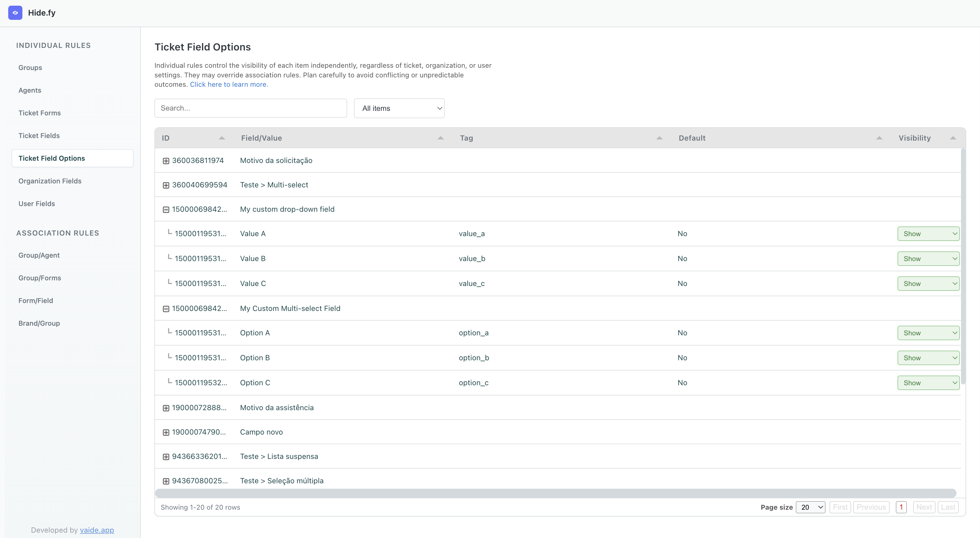
Task: Sort by Field/Value column arrow
Action: [440, 138]
